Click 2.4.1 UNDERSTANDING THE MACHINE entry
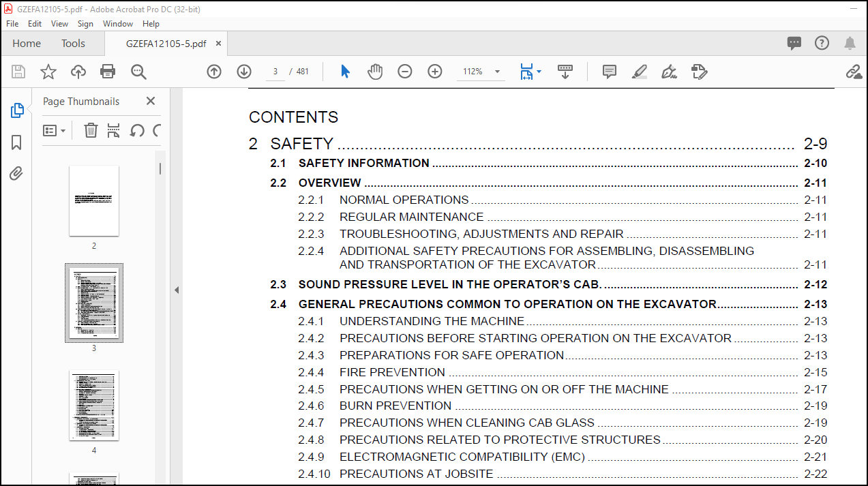This screenshot has width=868, height=486. tap(563, 321)
